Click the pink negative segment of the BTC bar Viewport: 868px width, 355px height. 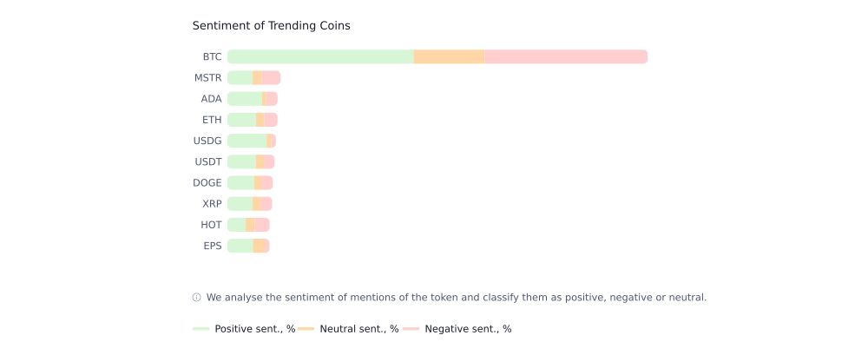click(565, 56)
